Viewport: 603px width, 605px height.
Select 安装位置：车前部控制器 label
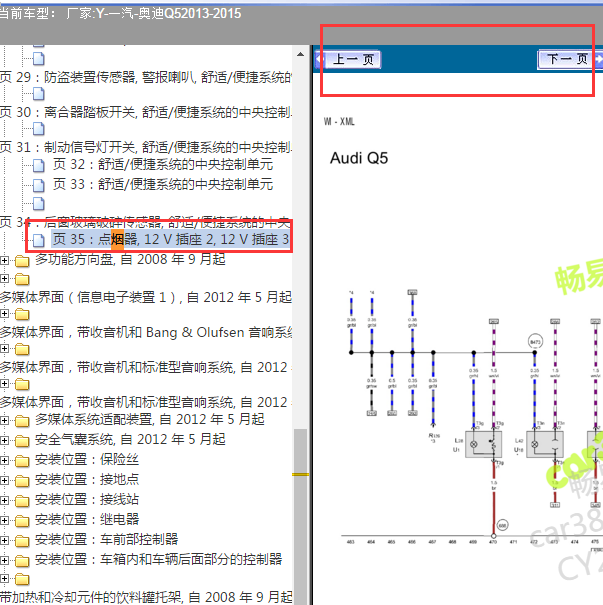tap(106, 539)
